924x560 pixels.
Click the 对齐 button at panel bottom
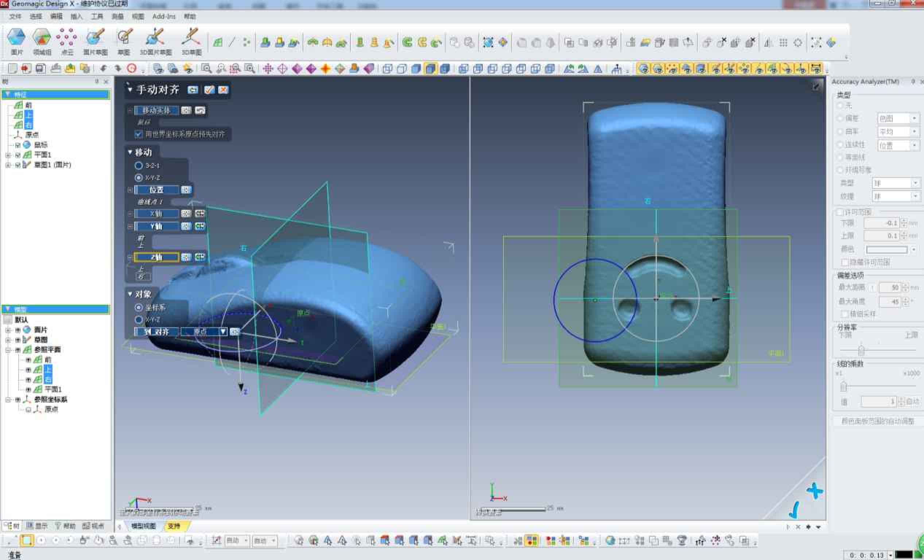[x=156, y=331]
